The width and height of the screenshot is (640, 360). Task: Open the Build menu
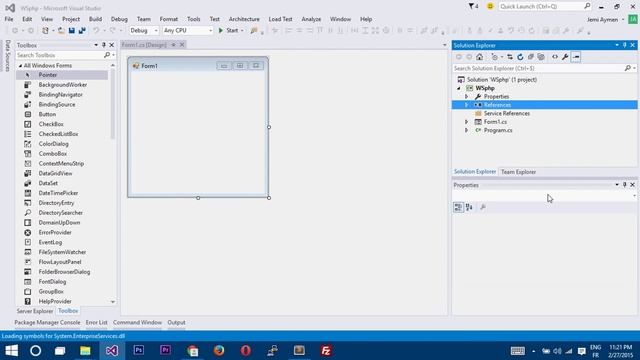[95, 19]
